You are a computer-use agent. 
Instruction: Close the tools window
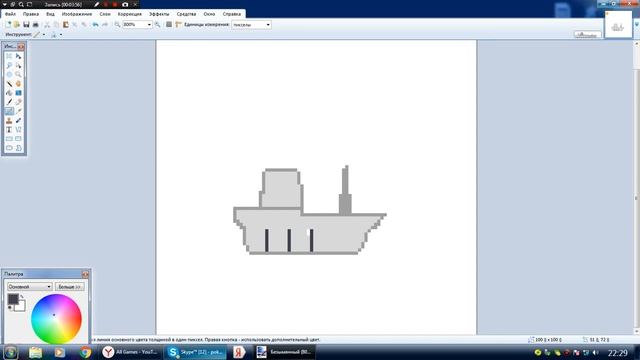(x=21, y=47)
